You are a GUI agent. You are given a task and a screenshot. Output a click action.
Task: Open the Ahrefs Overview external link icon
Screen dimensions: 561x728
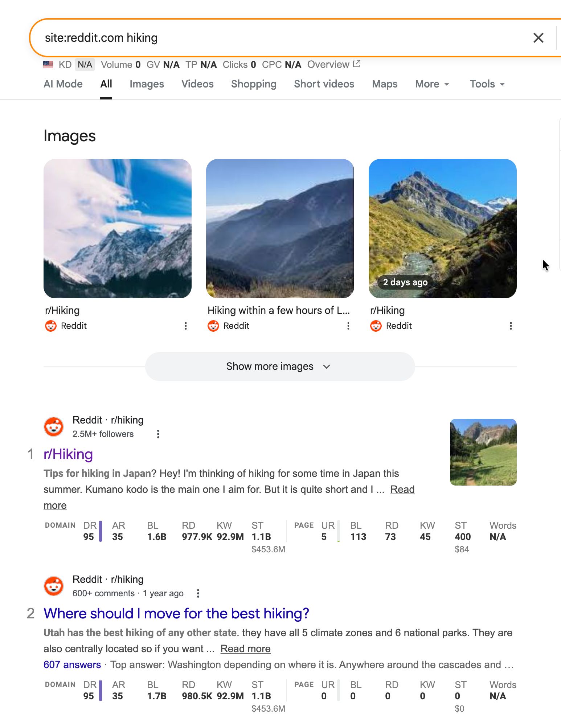357,64
